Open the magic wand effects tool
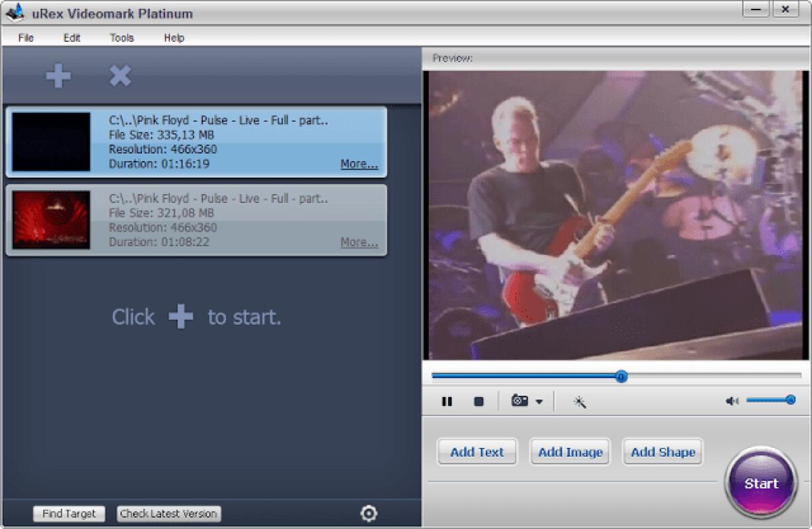Image resolution: width=812 pixels, height=529 pixels. 579,401
